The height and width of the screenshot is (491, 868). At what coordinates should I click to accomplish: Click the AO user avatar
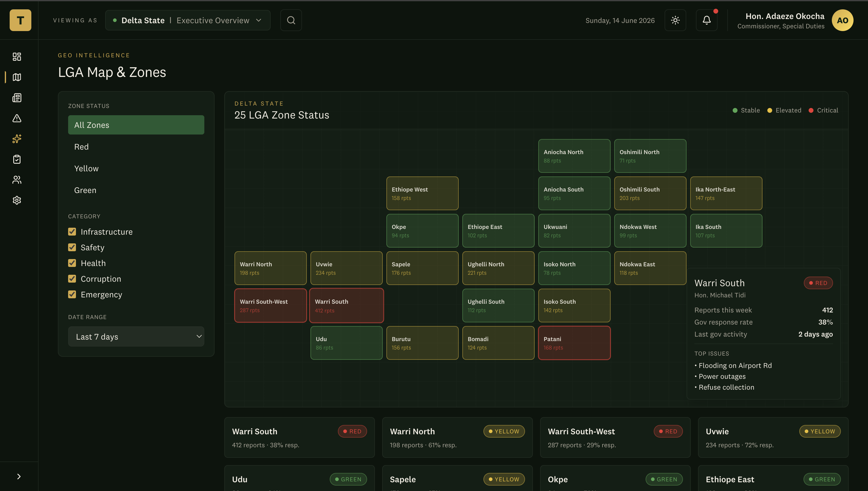[x=842, y=20]
